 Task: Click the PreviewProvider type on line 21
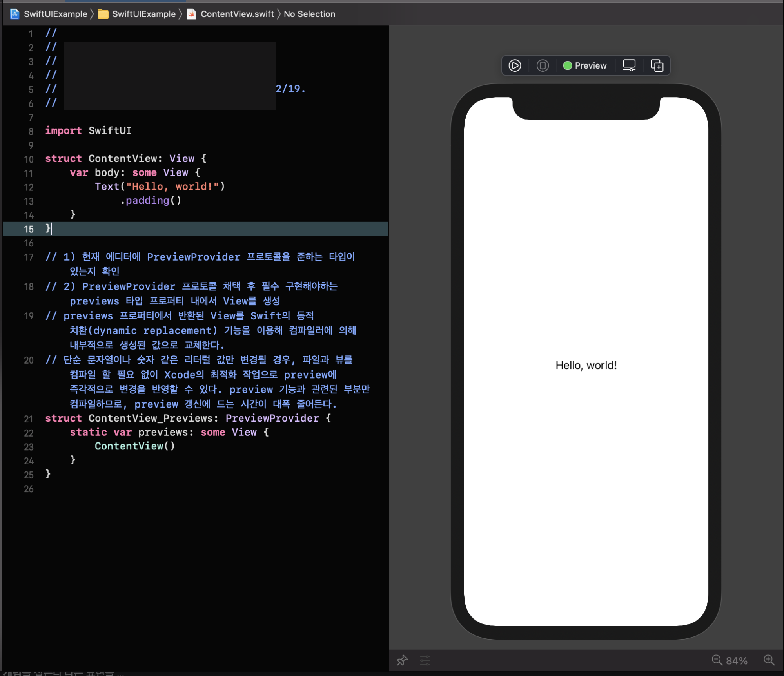pos(272,418)
